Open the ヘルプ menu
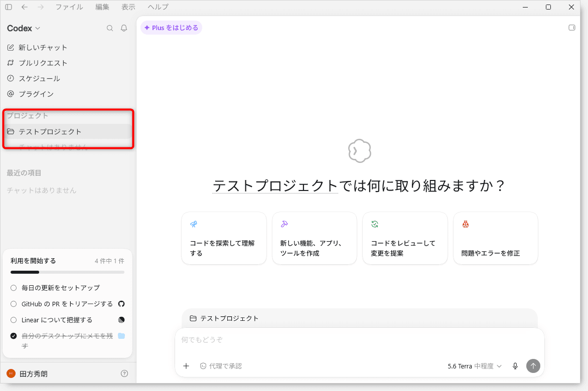588x391 pixels. pos(158,7)
